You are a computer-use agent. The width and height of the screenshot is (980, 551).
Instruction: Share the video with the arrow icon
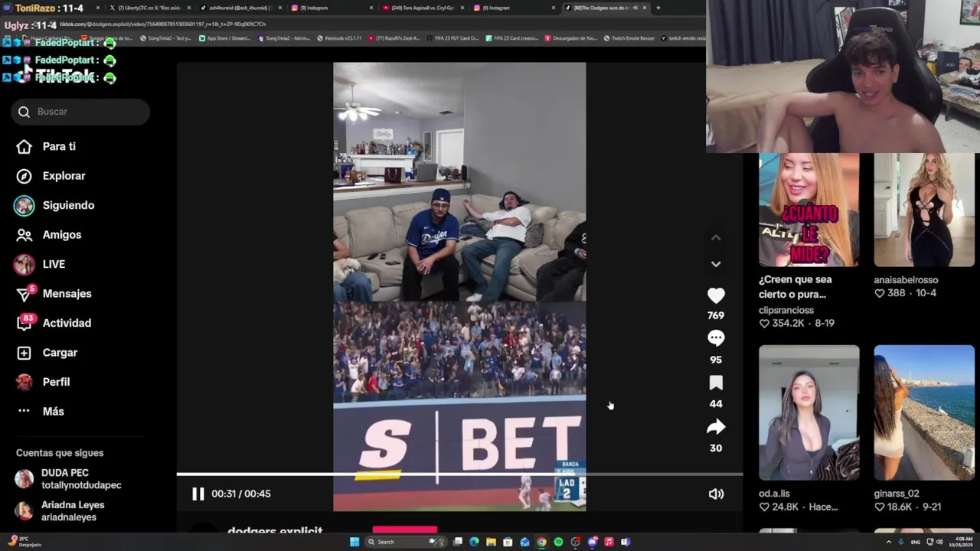coord(716,427)
